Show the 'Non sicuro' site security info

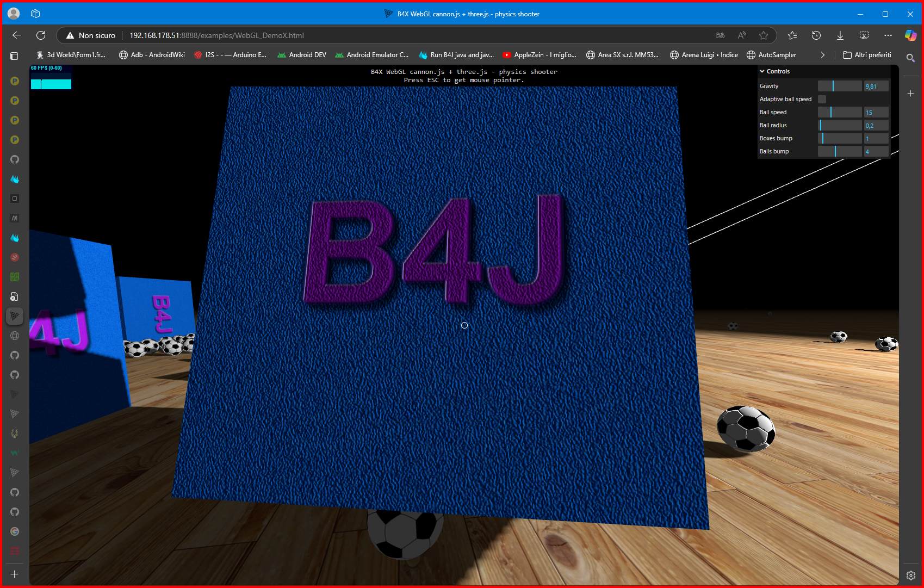pos(90,35)
